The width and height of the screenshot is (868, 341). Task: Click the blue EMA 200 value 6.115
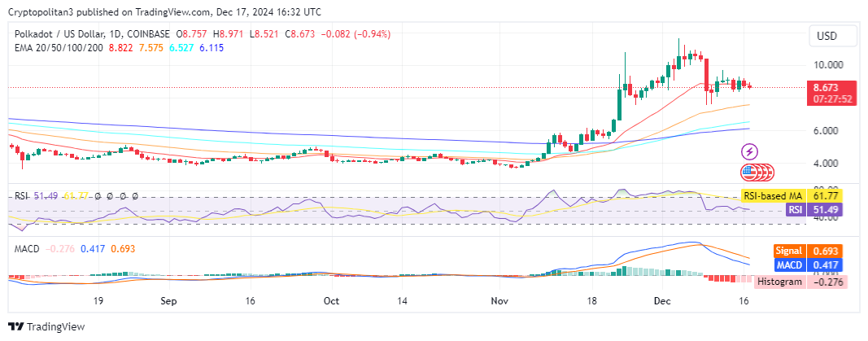[212, 47]
